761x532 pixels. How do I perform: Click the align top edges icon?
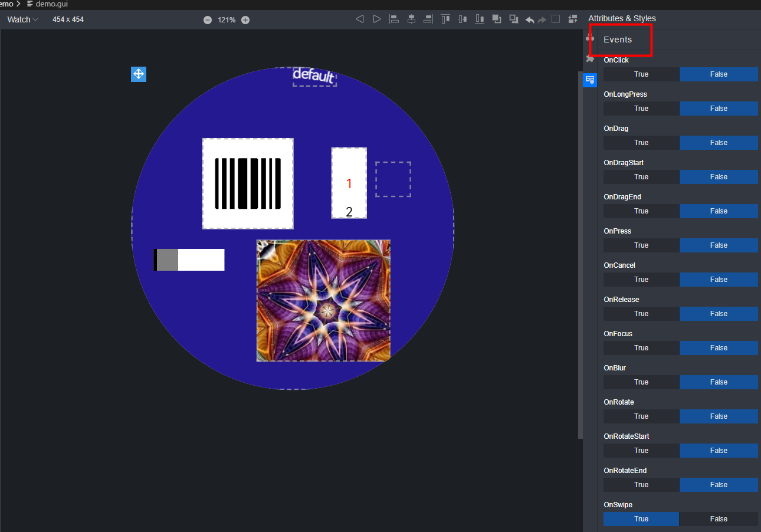click(445, 19)
